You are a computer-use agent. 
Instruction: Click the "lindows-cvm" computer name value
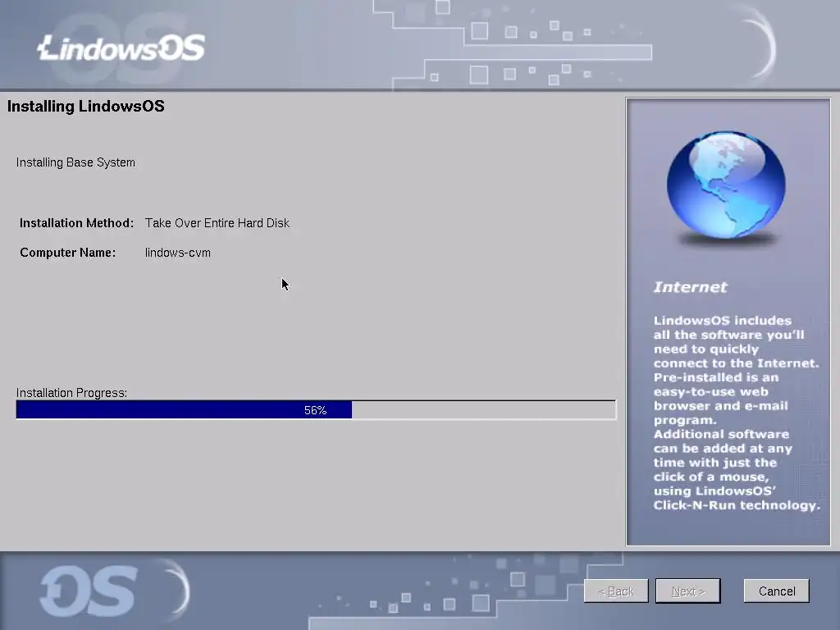pos(177,253)
